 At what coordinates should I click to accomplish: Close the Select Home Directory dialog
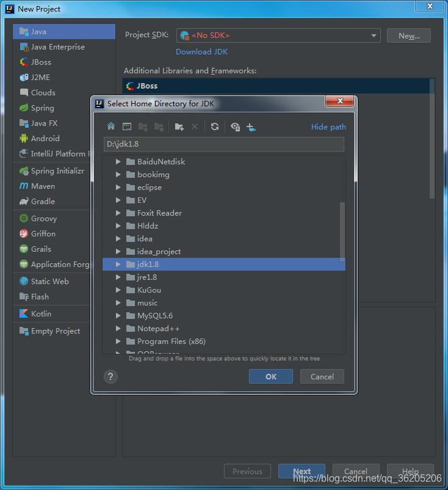point(340,101)
